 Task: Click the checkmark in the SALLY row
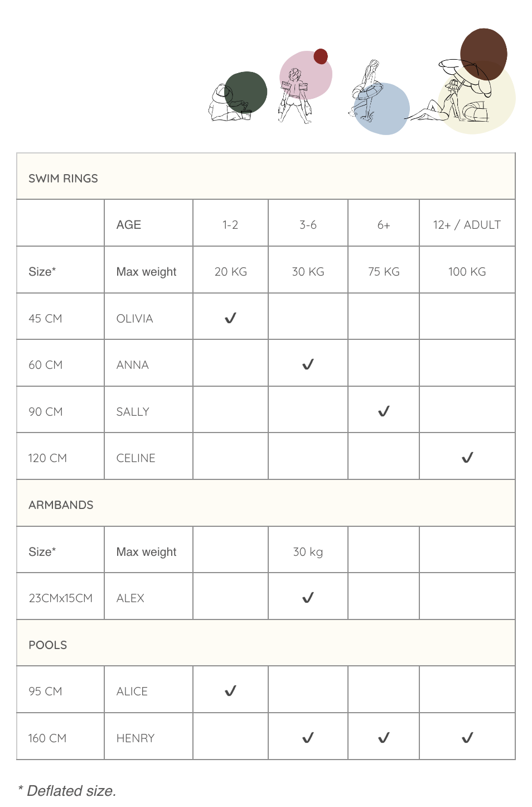[x=384, y=411]
